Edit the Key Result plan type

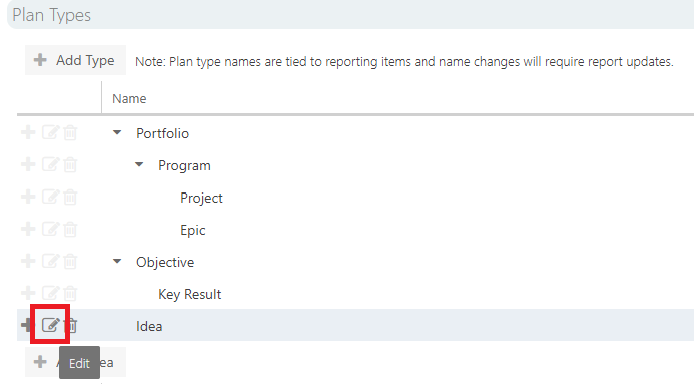tap(50, 292)
